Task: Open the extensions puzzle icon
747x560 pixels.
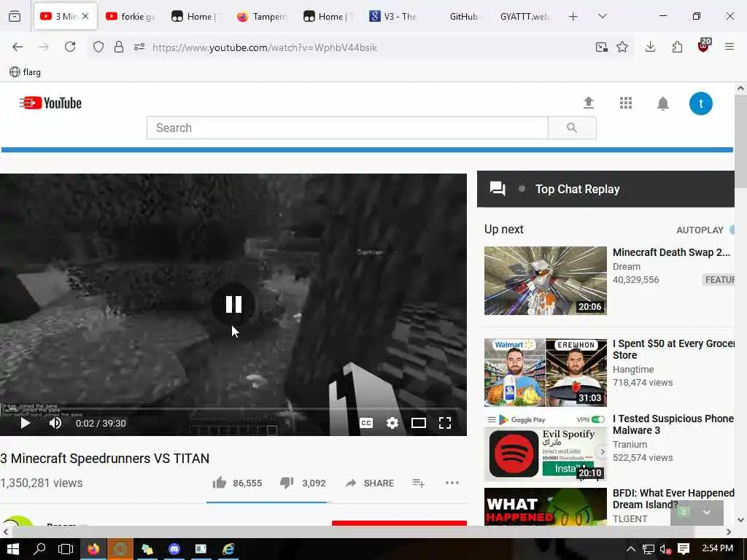Action: click(x=677, y=47)
